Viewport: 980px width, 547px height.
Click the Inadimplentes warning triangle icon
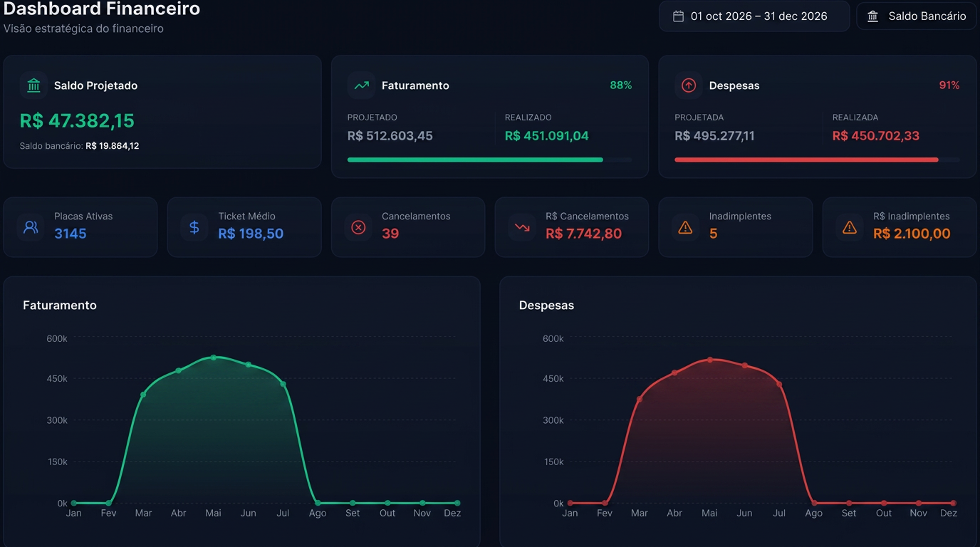point(686,227)
